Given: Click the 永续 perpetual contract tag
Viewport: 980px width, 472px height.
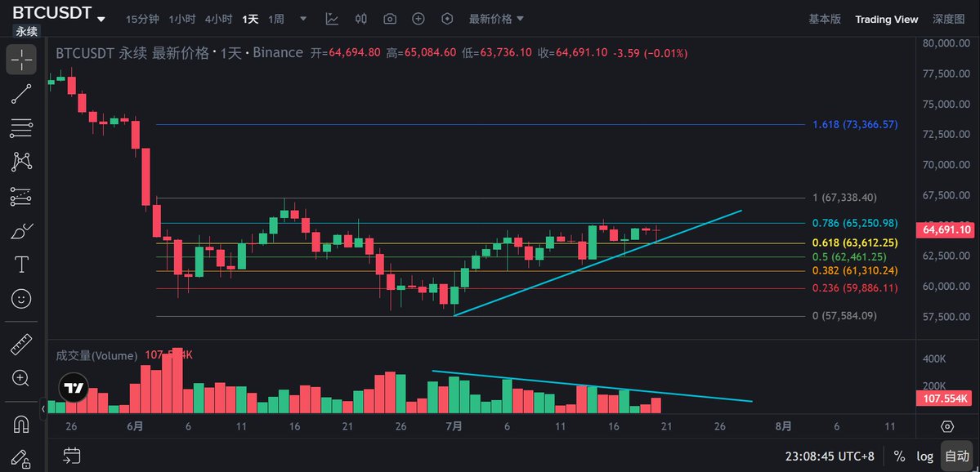Looking at the screenshot, I should pos(26,31).
